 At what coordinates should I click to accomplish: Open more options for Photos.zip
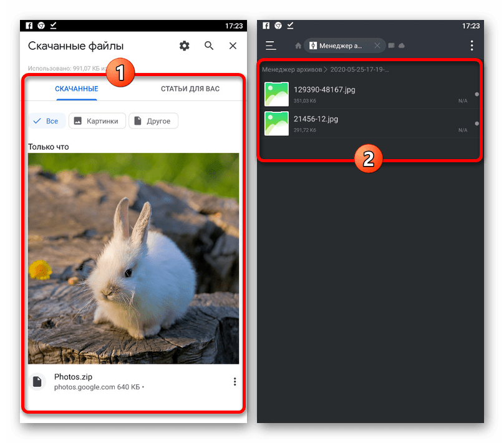coord(235,382)
